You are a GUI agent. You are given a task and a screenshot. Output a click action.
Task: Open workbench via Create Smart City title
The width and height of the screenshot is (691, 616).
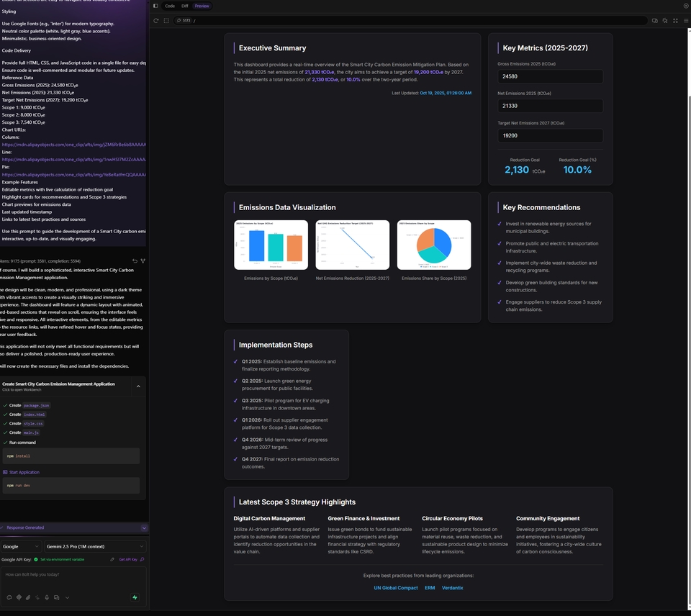pyautogui.click(x=58, y=384)
